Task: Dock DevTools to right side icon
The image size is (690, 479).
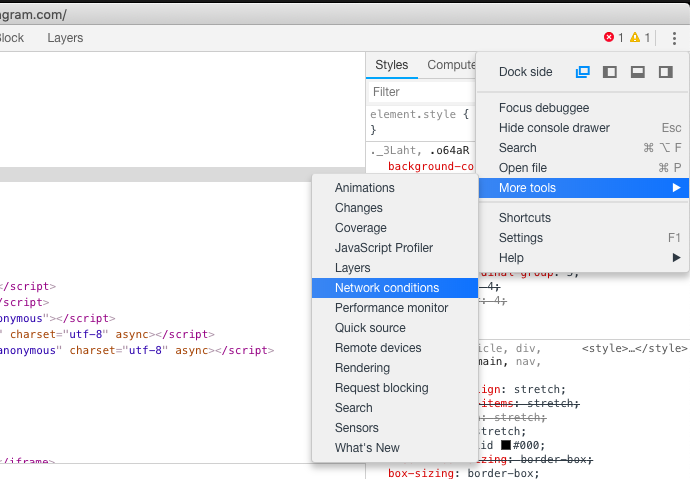Action: point(665,72)
